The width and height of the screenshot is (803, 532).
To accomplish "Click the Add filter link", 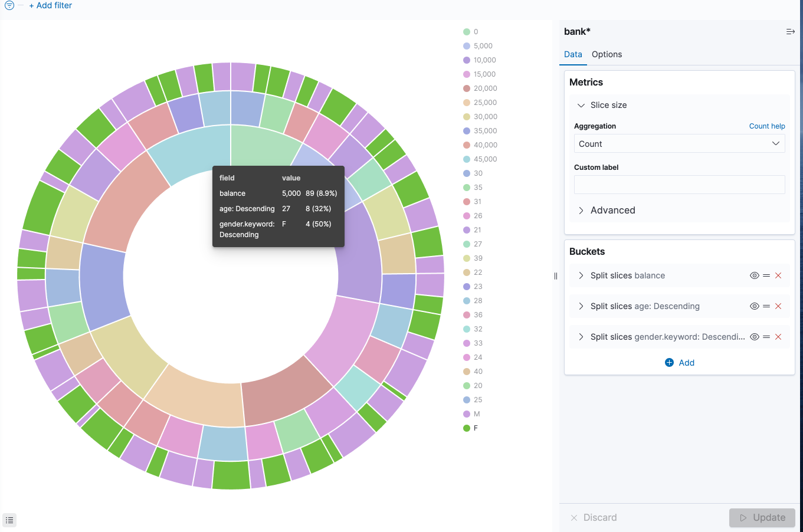I will pyautogui.click(x=51, y=5).
